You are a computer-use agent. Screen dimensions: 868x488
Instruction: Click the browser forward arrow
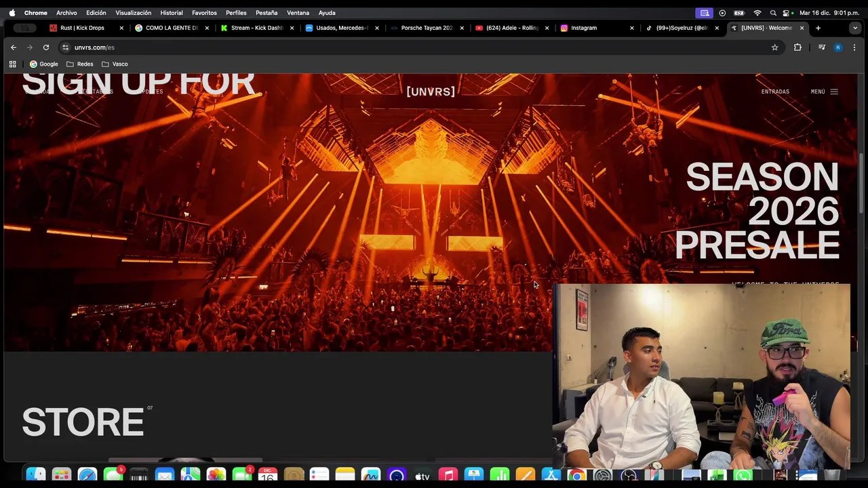[x=30, y=47]
